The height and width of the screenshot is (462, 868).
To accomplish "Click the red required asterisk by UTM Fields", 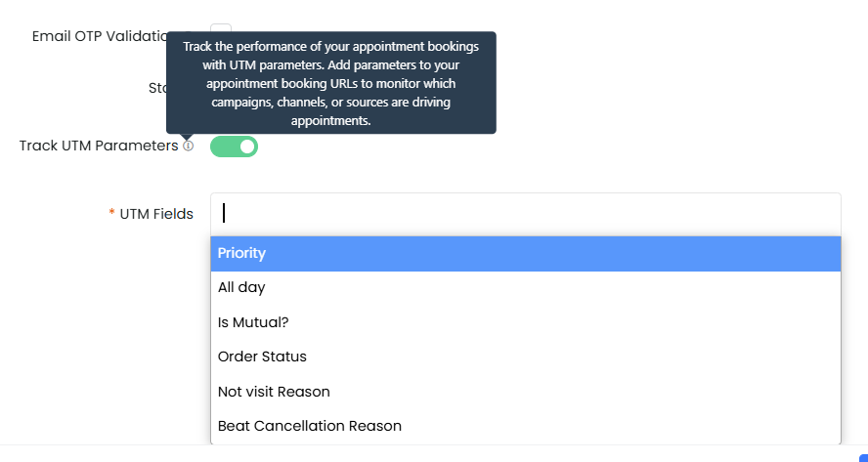I will coord(111,213).
